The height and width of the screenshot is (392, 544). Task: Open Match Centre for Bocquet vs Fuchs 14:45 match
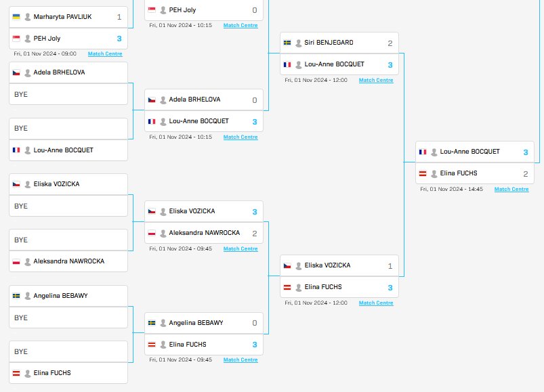[x=511, y=189]
